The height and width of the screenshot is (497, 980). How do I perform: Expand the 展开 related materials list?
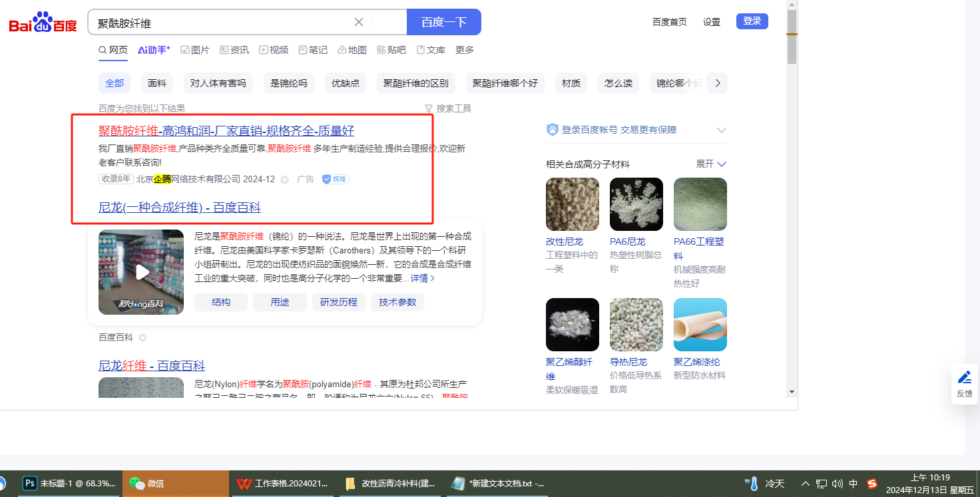click(x=711, y=164)
